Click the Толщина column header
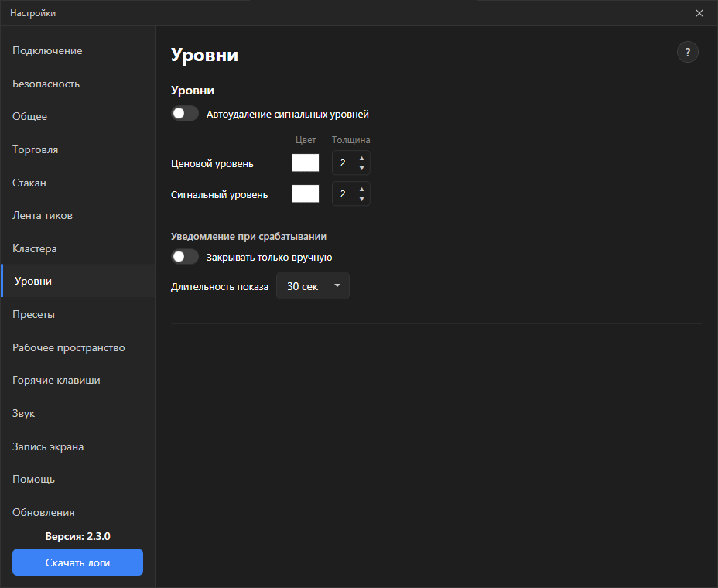The height and width of the screenshot is (588, 718). [x=350, y=140]
